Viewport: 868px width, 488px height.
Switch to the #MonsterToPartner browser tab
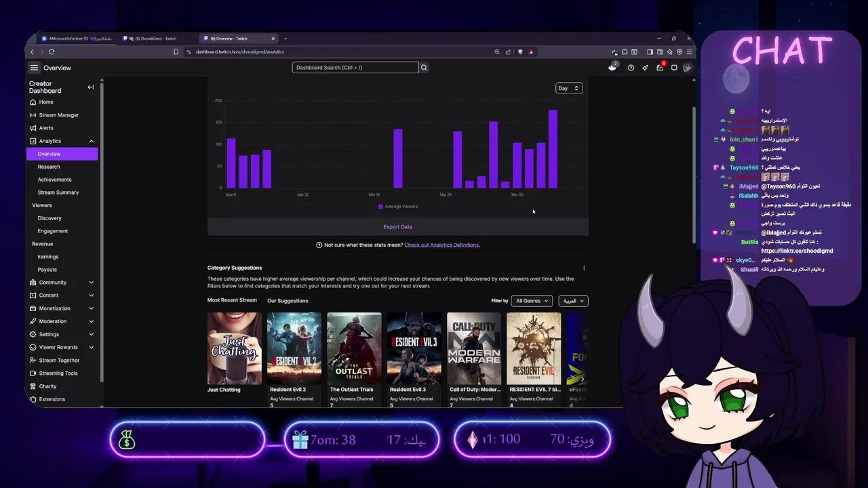tap(77, 39)
